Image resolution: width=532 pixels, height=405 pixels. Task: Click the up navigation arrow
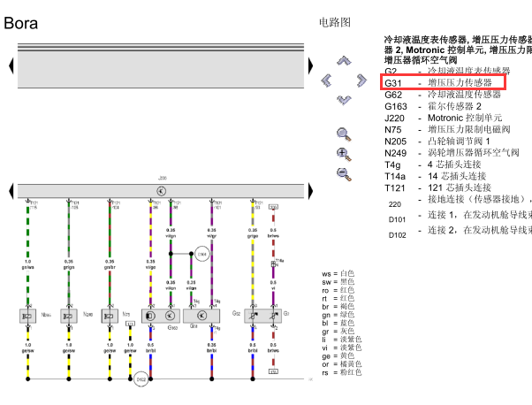(344, 61)
